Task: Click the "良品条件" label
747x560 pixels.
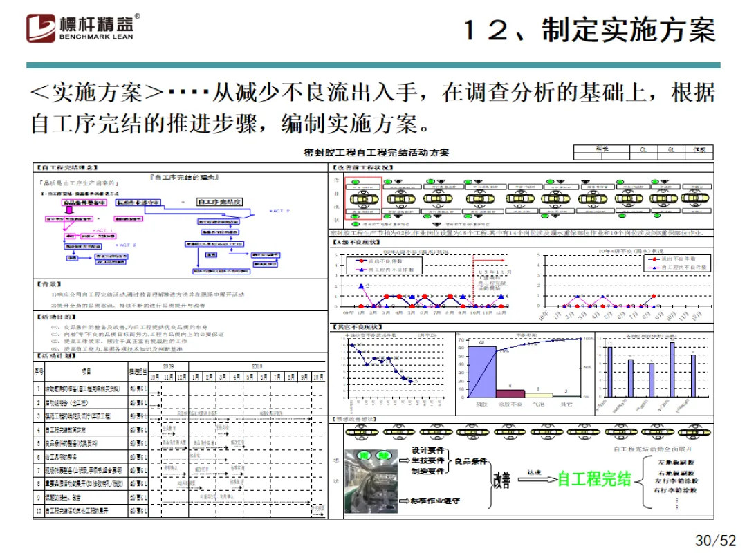Action: pos(471,461)
